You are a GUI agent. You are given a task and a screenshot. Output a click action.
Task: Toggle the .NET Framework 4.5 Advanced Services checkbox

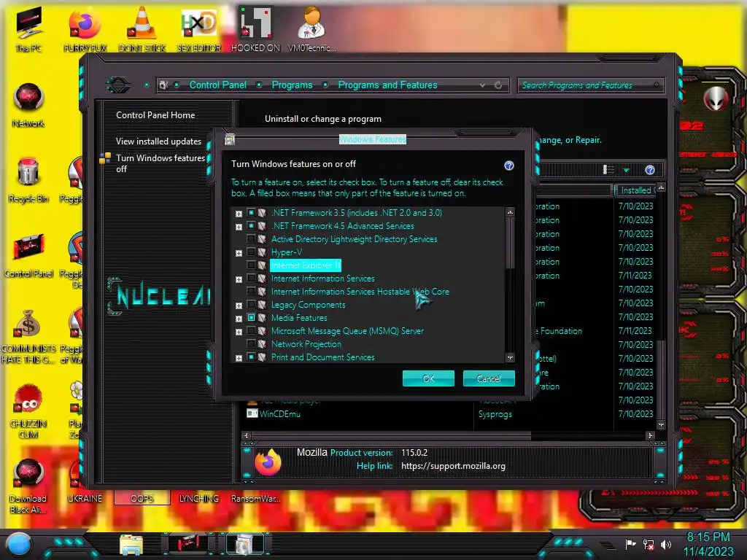pos(251,226)
